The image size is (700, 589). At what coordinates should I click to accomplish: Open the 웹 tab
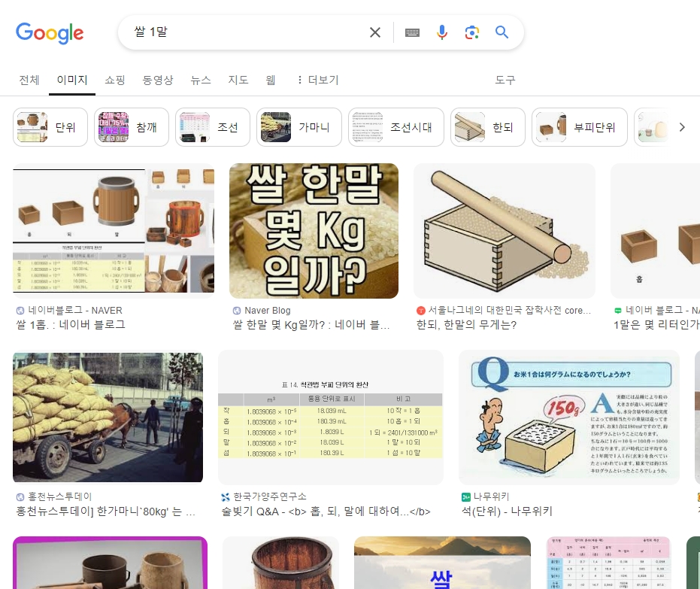click(x=271, y=80)
